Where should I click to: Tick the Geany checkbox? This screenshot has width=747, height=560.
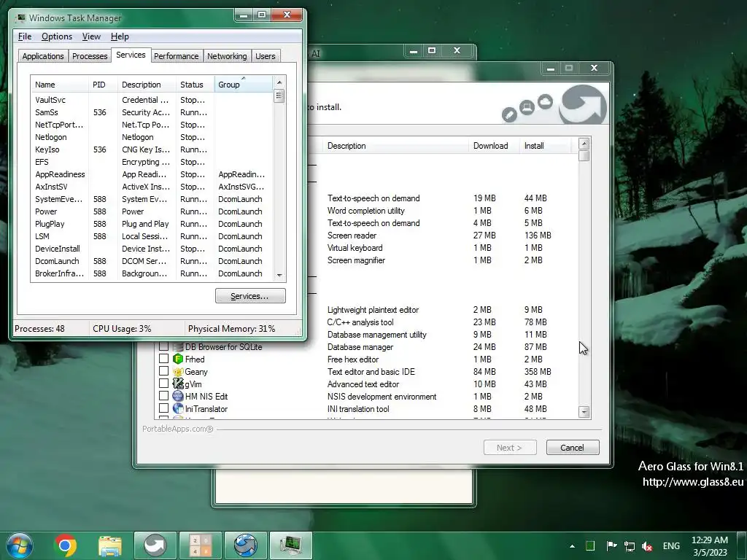(x=163, y=372)
